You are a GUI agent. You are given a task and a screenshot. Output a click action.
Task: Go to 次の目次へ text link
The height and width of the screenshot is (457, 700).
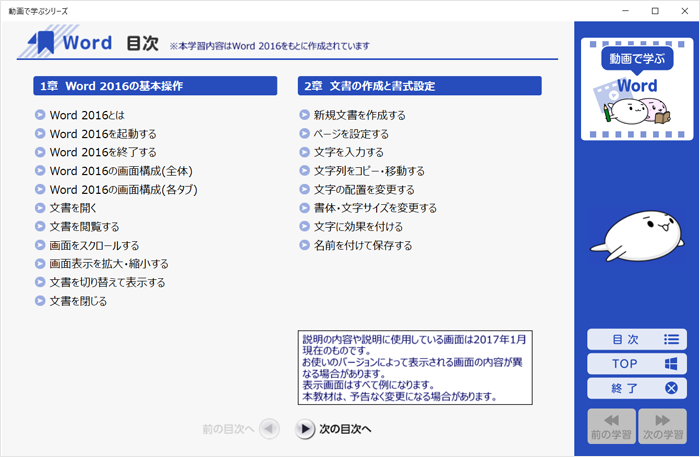(x=346, y=429)
